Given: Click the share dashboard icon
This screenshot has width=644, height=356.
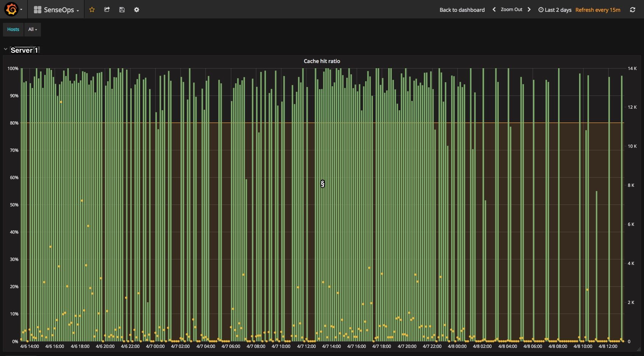Looking at the screenshot, I should pyautogui.click(x=107, y=10).
